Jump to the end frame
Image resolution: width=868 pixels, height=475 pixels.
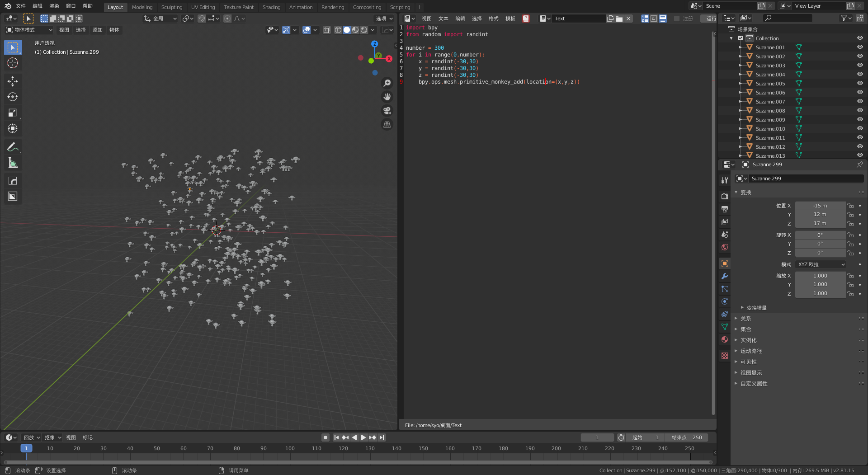click(x=382, y=437)
